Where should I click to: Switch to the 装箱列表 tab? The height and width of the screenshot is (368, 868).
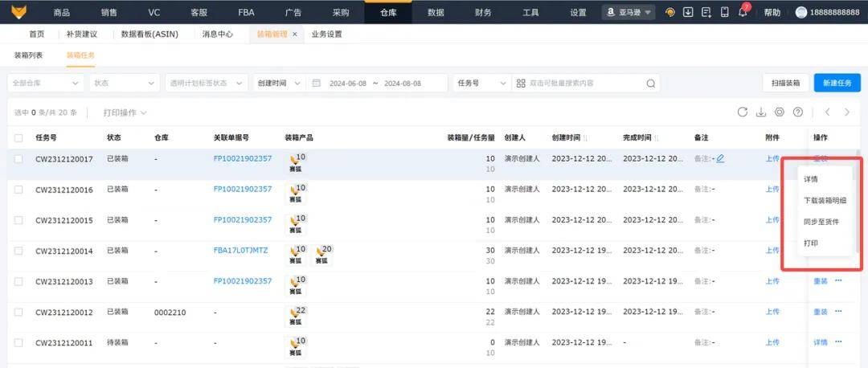(x=28, y=55)
